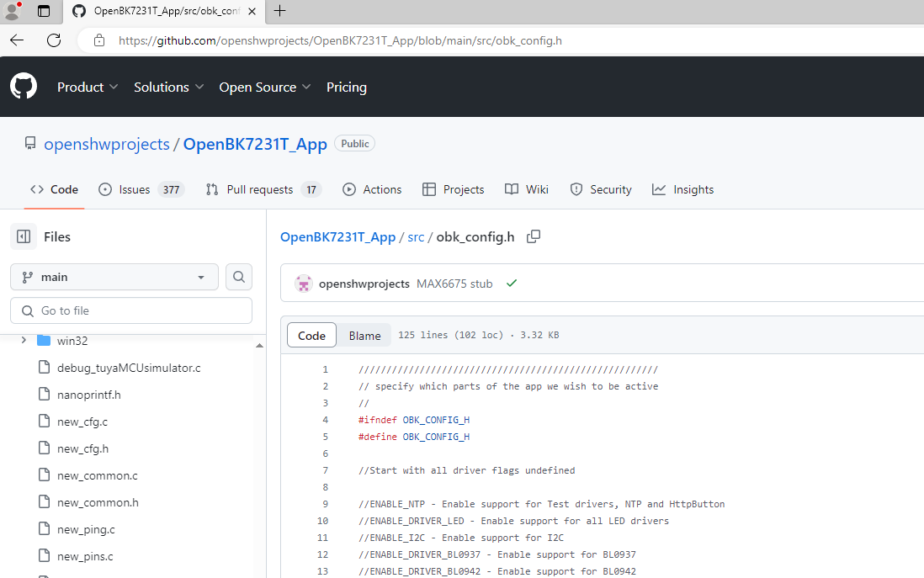924x578 pixels.
Task: Copy file path icon beside obk_config.h
Action: [534, 236]
